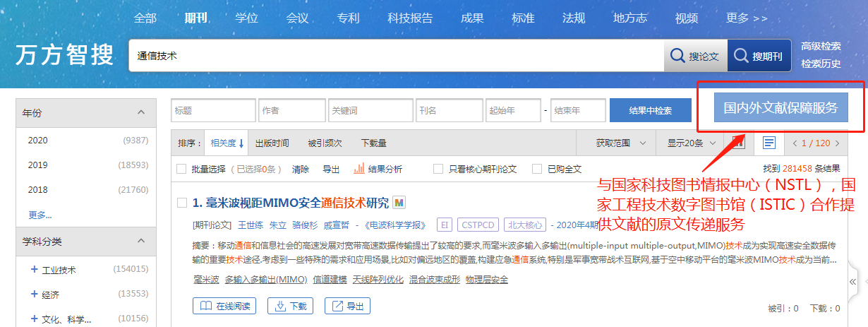Check the 已购全文 filter box
Image resolution: width=868 pixels, height=327 pixels.
pos(537,169)
